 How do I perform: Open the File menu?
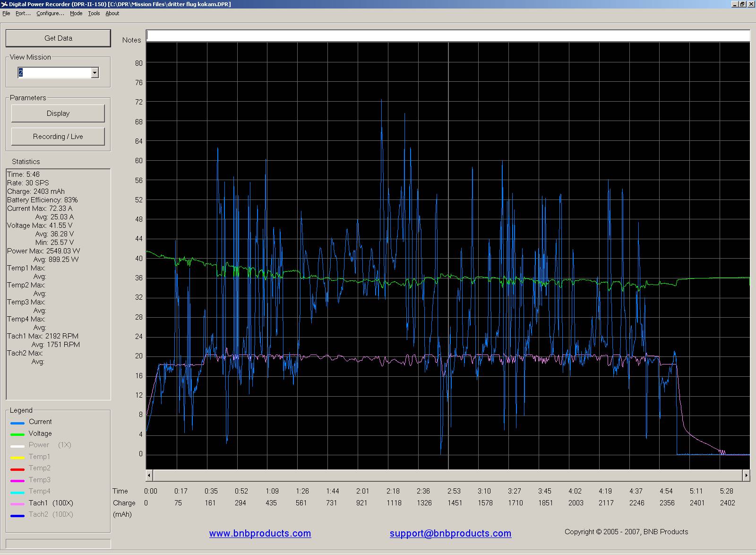point(6,13)
